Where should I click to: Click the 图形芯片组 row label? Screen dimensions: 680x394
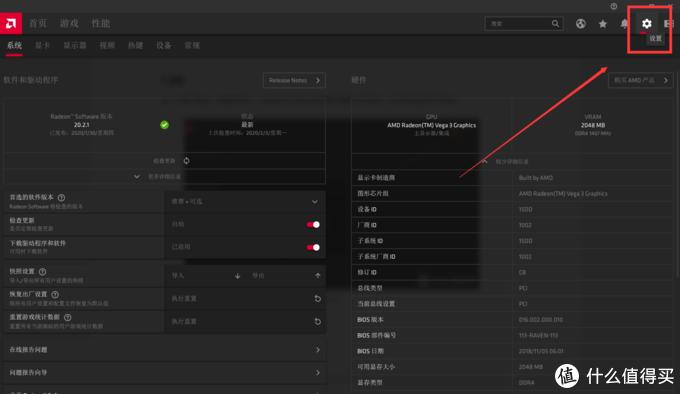pos(373,193)
